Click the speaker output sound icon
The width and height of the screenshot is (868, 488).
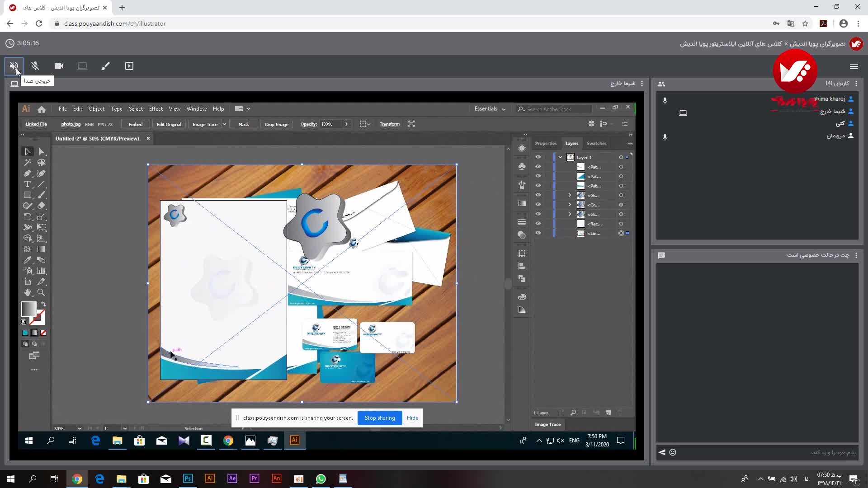point(14,66)
